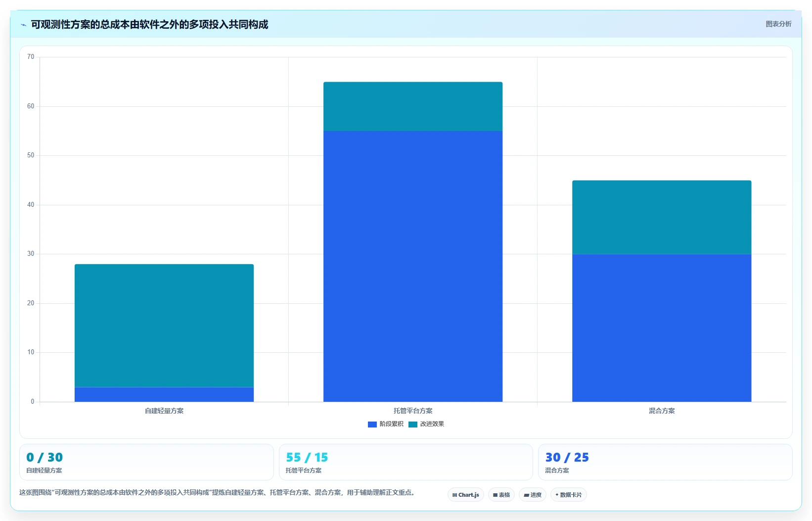Screen dimensions: 812x521
Task: Click the 图表分析 label in the header
Action: pyautogui.click(x=778, y=24)
